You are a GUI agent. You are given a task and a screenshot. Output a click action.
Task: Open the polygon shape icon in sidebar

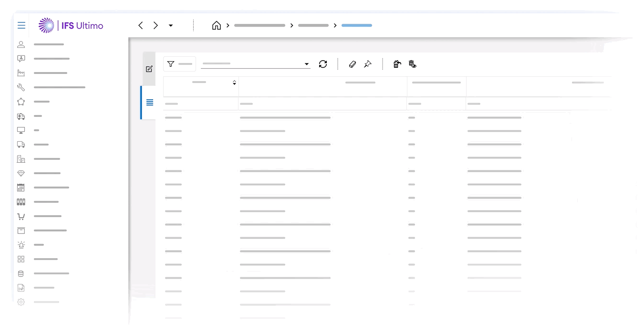[x=21, y=102]
